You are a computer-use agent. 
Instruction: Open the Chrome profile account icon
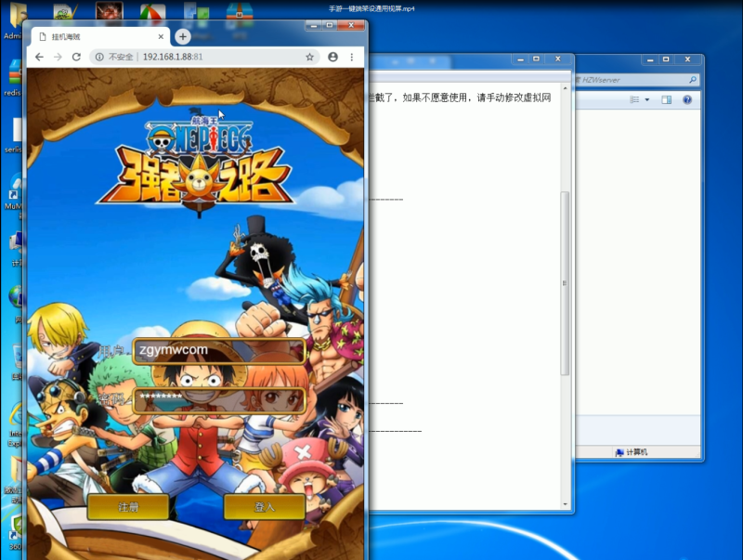[333, 57]
